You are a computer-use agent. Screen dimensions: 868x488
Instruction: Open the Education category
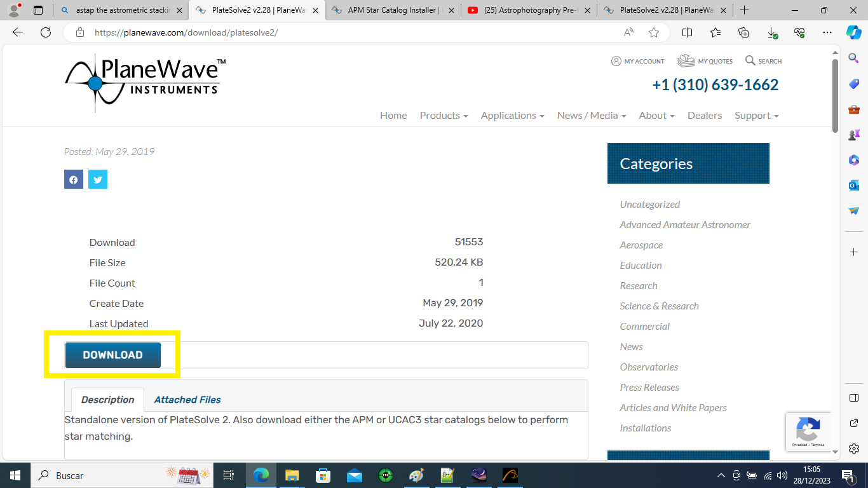coord(641,265)
